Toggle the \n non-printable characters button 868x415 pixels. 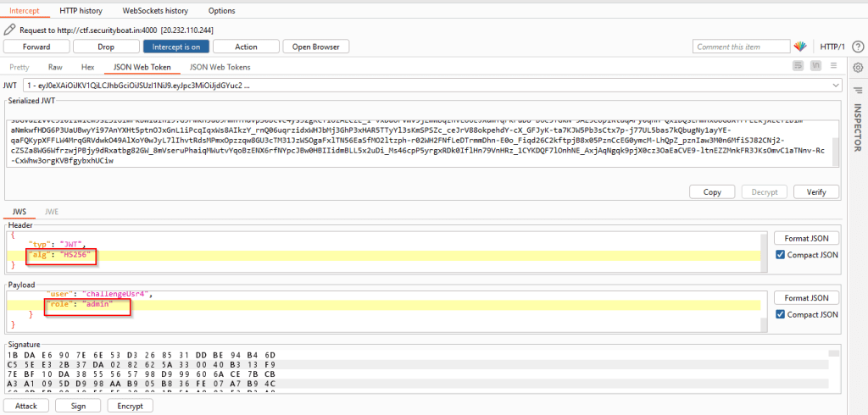coord(815,66)
